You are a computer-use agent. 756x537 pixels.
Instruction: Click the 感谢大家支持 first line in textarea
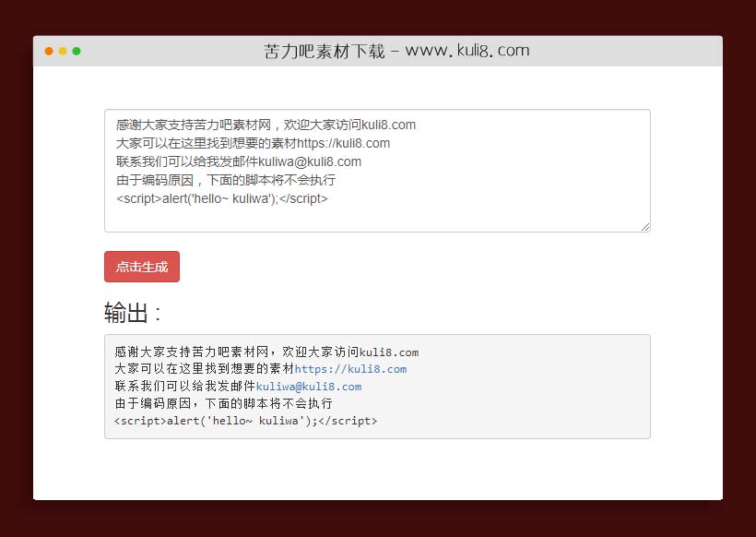(265, 125)
